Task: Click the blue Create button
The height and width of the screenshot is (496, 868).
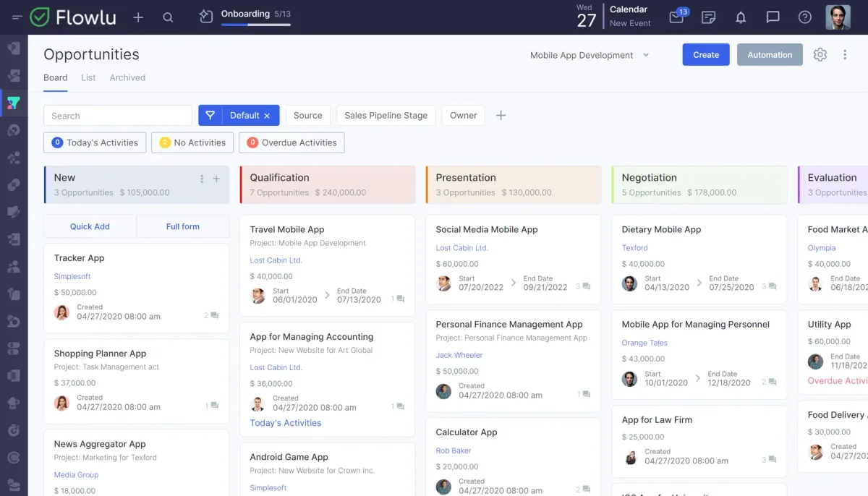Action: (706, 55)
